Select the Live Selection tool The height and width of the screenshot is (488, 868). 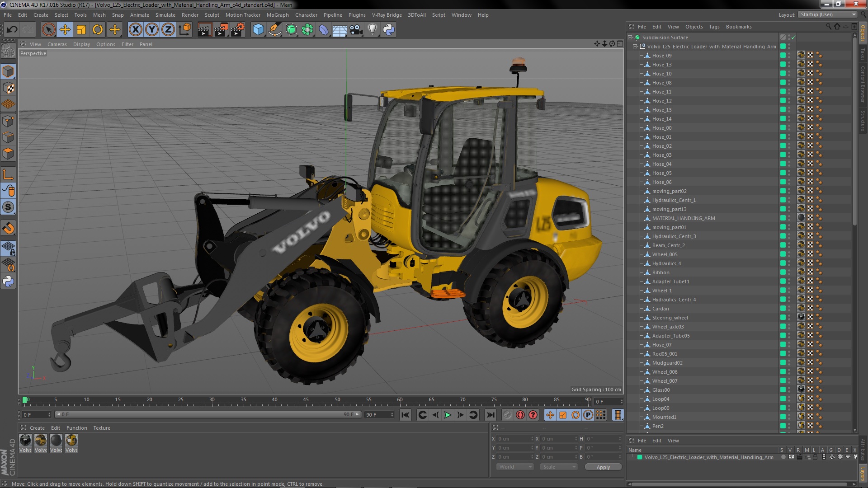[48, 30]
